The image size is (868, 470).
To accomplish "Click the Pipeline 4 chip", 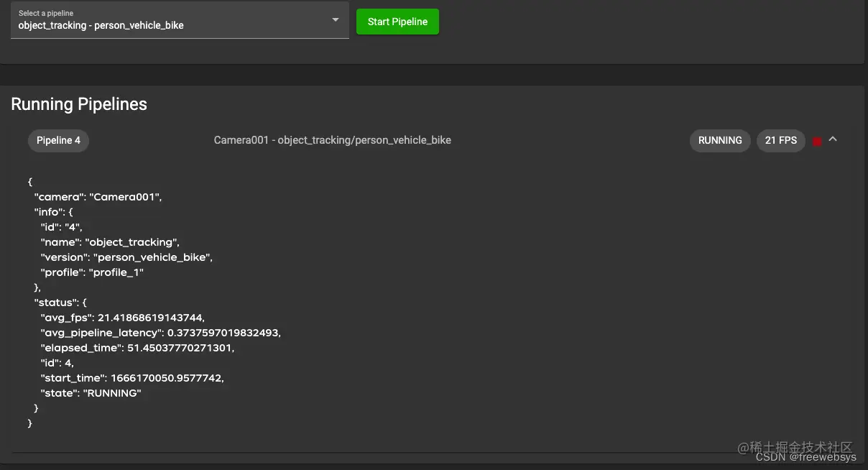I will (x=58, y=140).
